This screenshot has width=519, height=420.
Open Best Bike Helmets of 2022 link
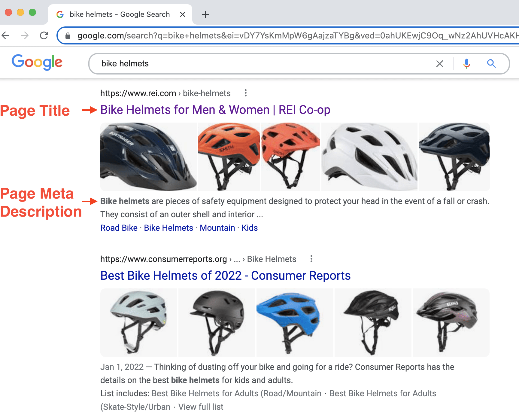[x=225, y=276]
